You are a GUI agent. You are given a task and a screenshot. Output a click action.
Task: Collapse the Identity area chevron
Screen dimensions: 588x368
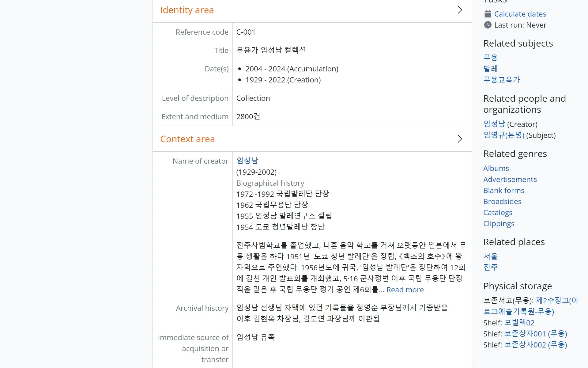tap(460, 10)
